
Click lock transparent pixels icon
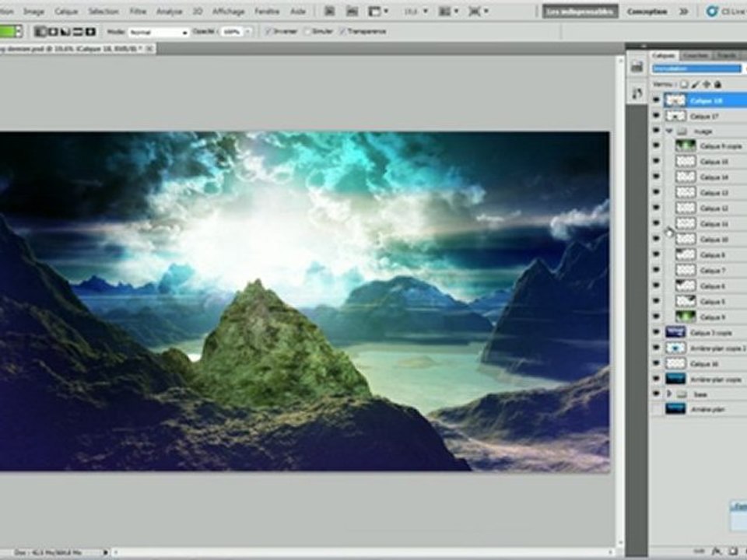pos(684,84)
